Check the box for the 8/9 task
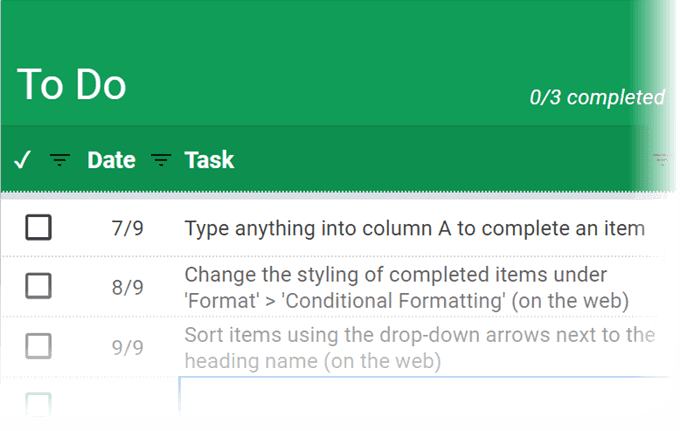680x431 pixels. [39, 286]
